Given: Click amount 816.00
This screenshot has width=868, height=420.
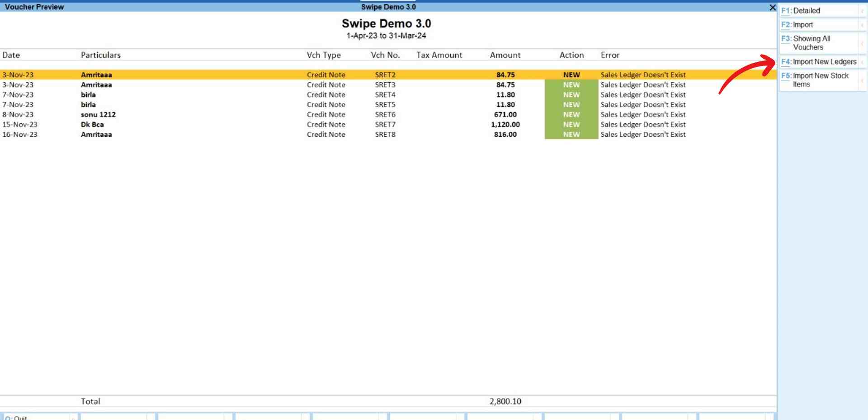Looking at the screenshot, I should point(505,135).
